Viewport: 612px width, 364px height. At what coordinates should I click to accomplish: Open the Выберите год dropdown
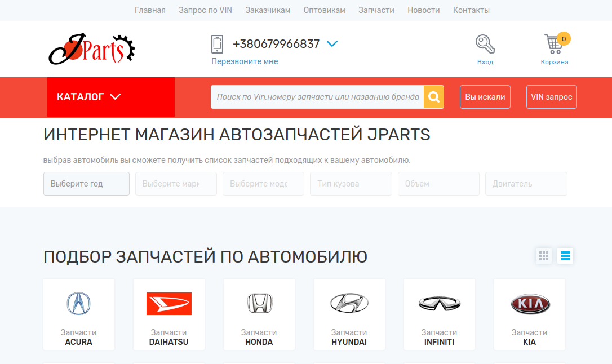86,184
